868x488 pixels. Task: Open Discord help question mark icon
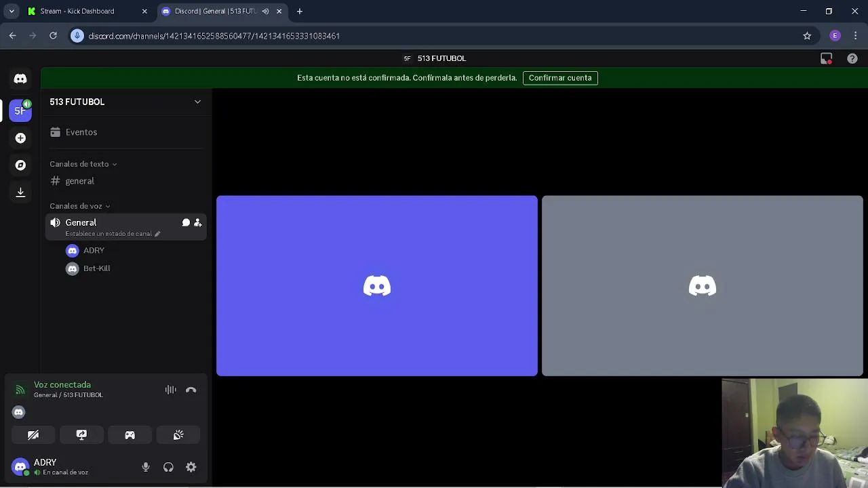852,59
